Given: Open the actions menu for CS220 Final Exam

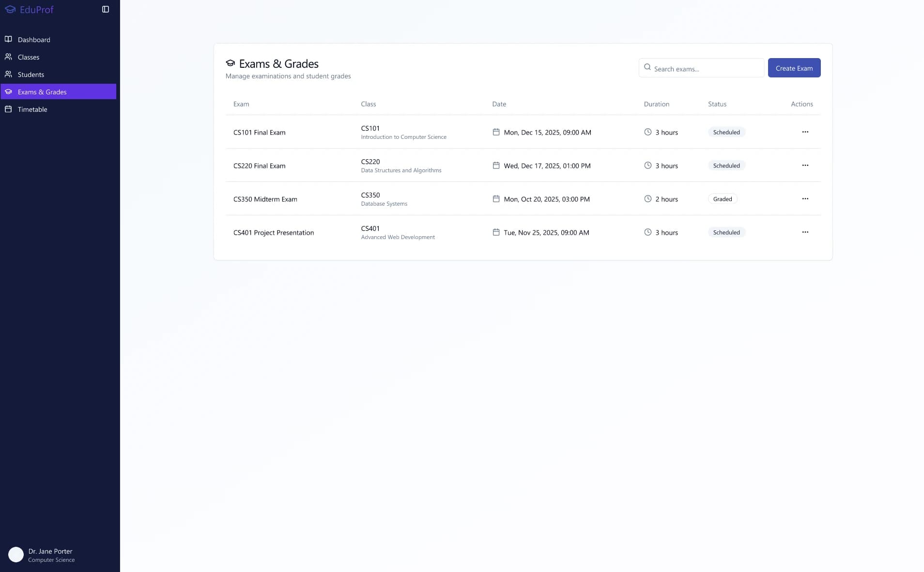Looking at the screenshot, I should tap(805, 165).
